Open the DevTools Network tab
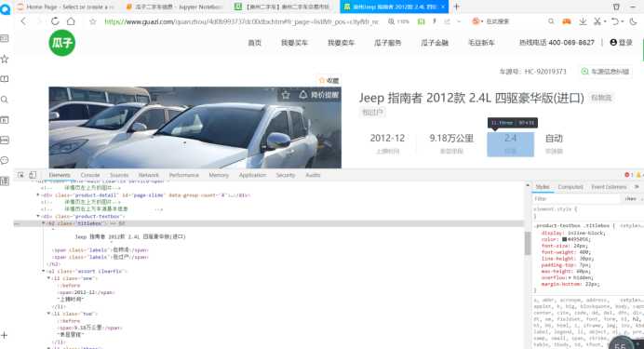Image resolution: width=644 pixels, height=349 pixels. tap(149, 175)
